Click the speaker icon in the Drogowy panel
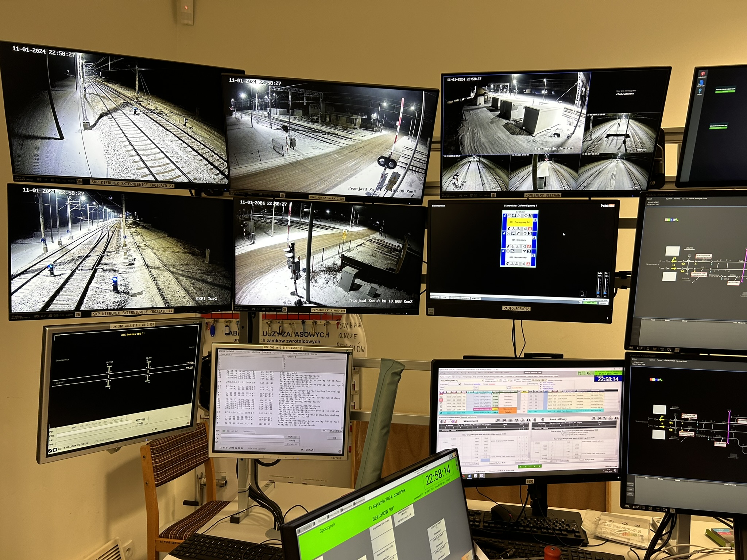The width and height of the screenshot is (747, 560). (525, 246)
